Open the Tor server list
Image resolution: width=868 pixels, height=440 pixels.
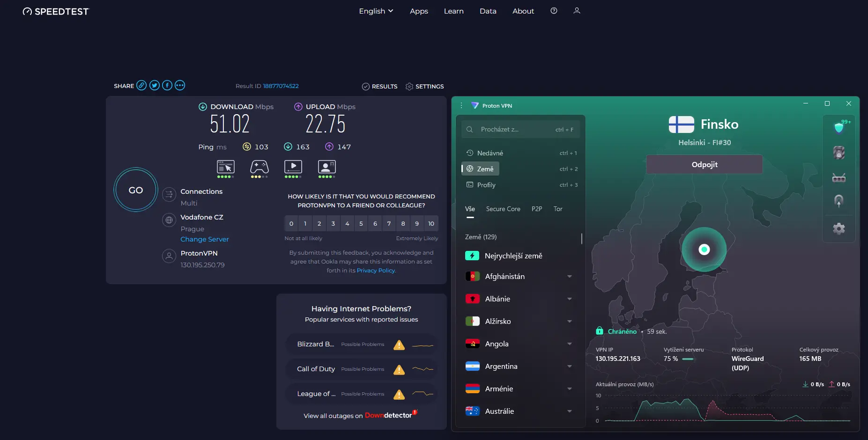[x=557, y=209]
